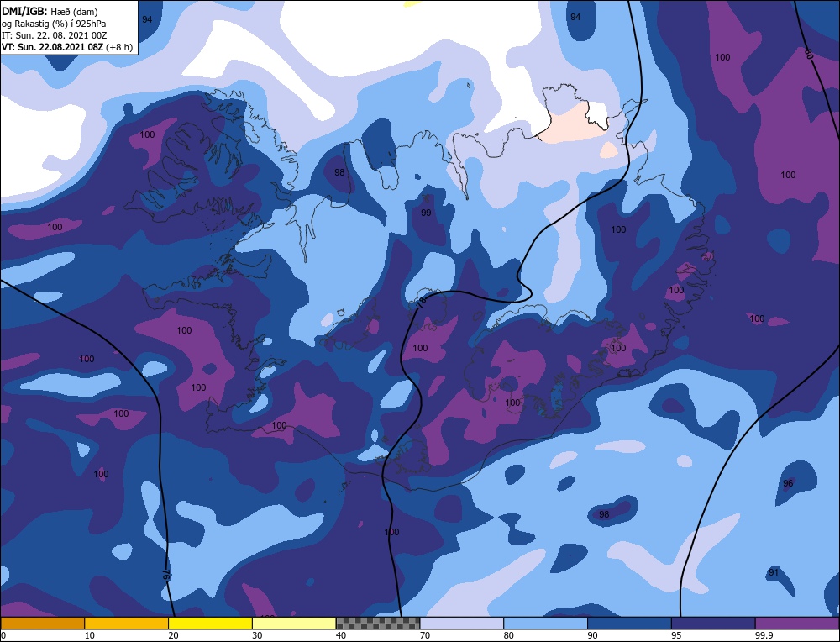This screenshot has width=840, height=642.
Task: Click the "(+8 h)" forecast offset text
Action: click(x=119, y=47)
